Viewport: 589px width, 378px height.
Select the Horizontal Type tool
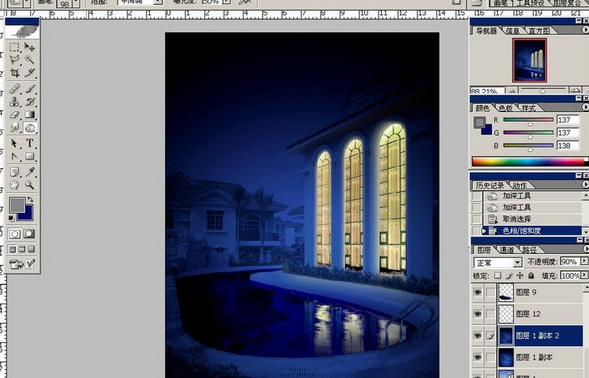click(30, 143)
